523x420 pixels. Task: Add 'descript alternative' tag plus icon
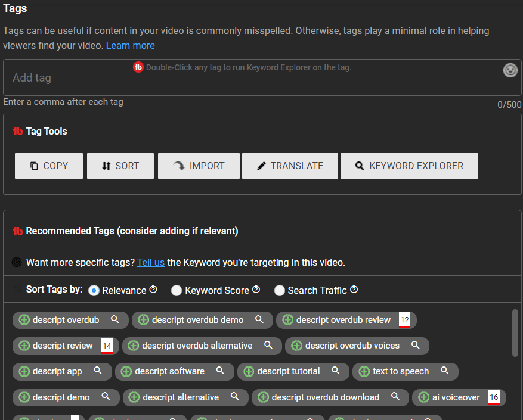[134, 397]
